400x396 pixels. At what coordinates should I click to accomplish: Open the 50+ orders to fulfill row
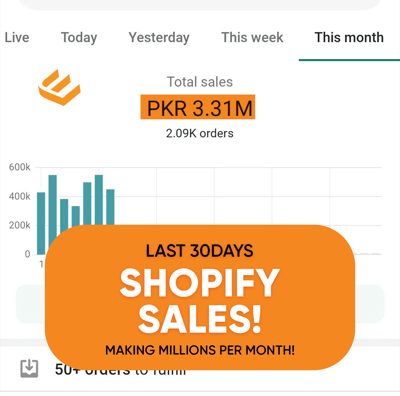pos(200,369)
